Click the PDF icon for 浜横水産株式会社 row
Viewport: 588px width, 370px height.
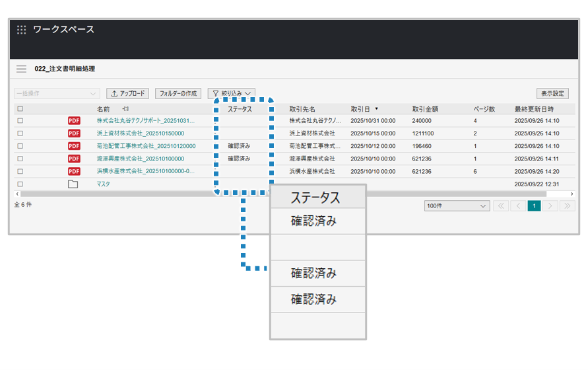(x=74, y=171)
